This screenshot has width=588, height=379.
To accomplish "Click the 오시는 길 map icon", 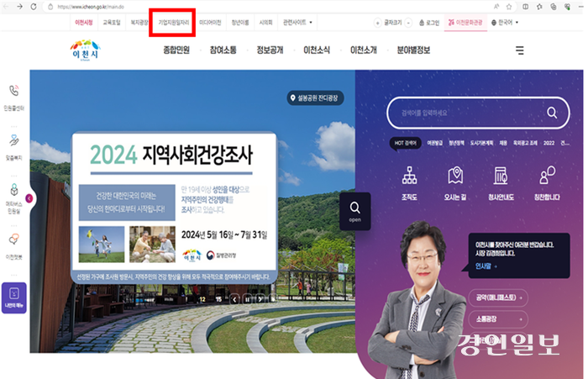I will coord(456,182).
